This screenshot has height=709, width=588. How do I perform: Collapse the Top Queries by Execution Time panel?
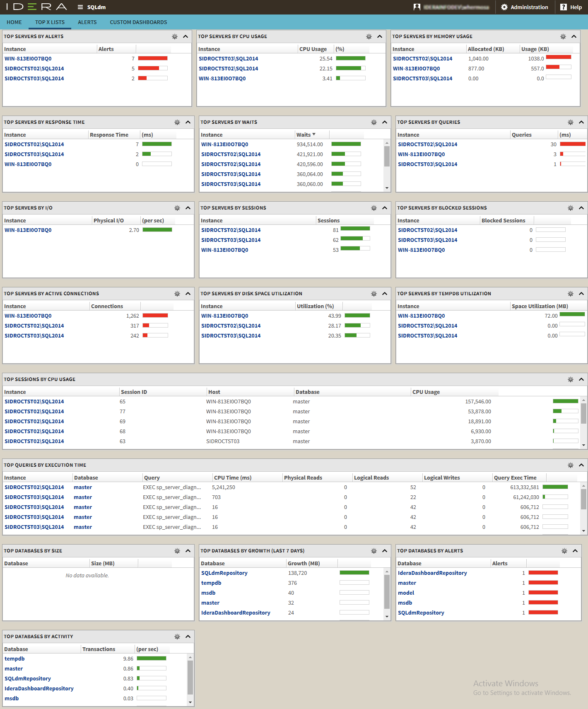(x=581, y=465)
